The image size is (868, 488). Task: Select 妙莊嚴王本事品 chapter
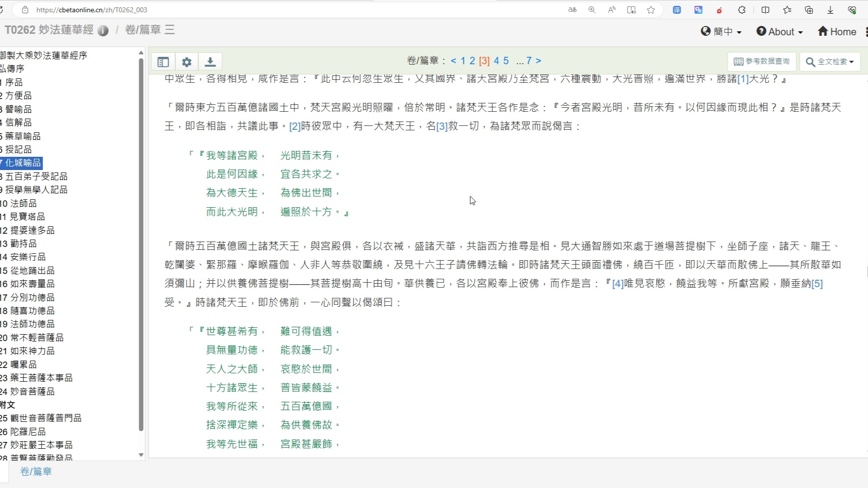point(37,445)
